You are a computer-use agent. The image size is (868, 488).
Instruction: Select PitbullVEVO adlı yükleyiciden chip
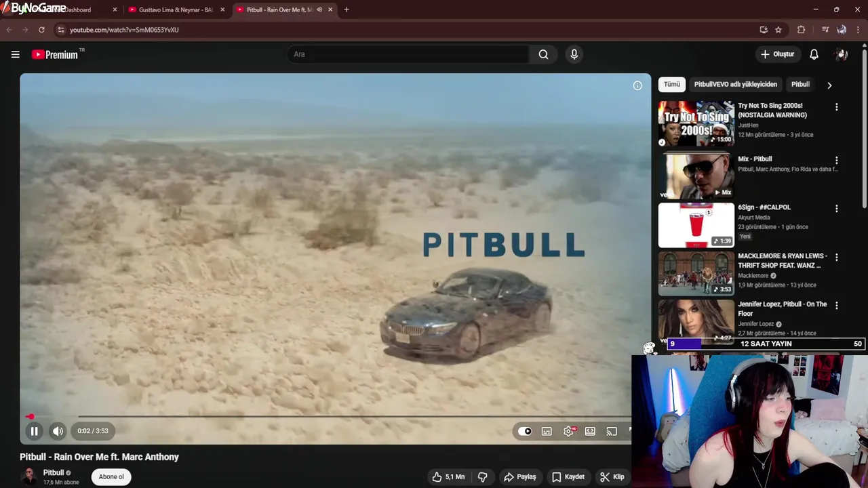tap(735, 85)
